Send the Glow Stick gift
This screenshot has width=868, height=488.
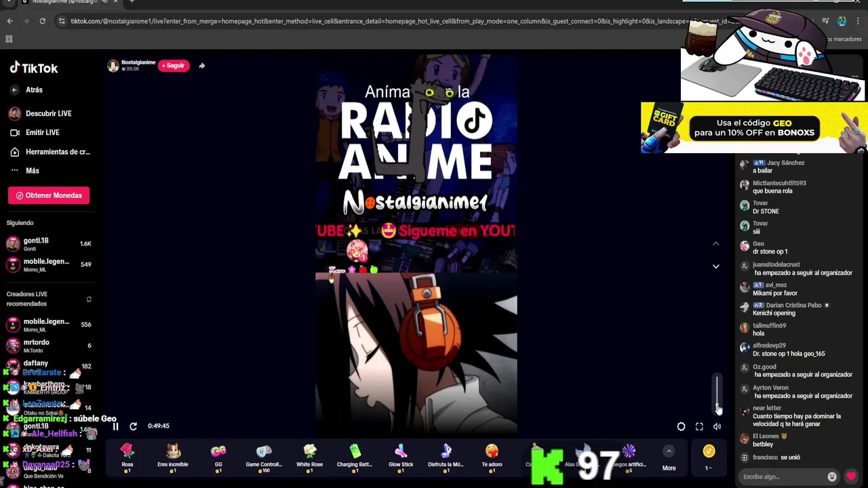click(x=401, y=457)
